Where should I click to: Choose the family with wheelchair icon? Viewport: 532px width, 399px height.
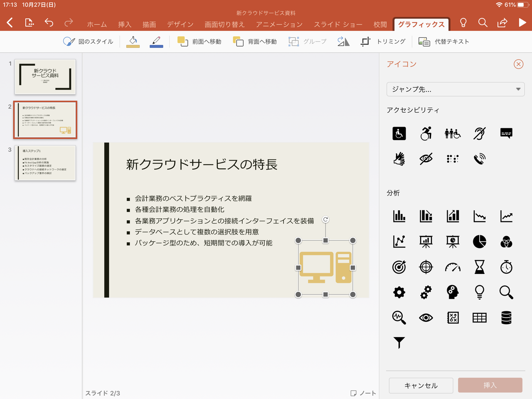pyautogui.click(x=453, y=133)
